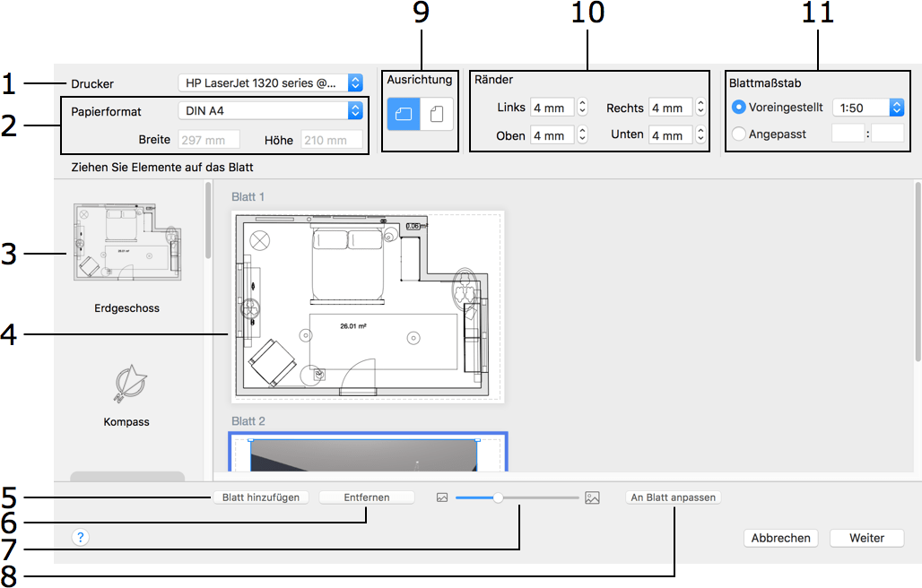Viewport: 922px width, 588px height.
Task: Click the Entfernen button
Action: click(x=366, y=497)
